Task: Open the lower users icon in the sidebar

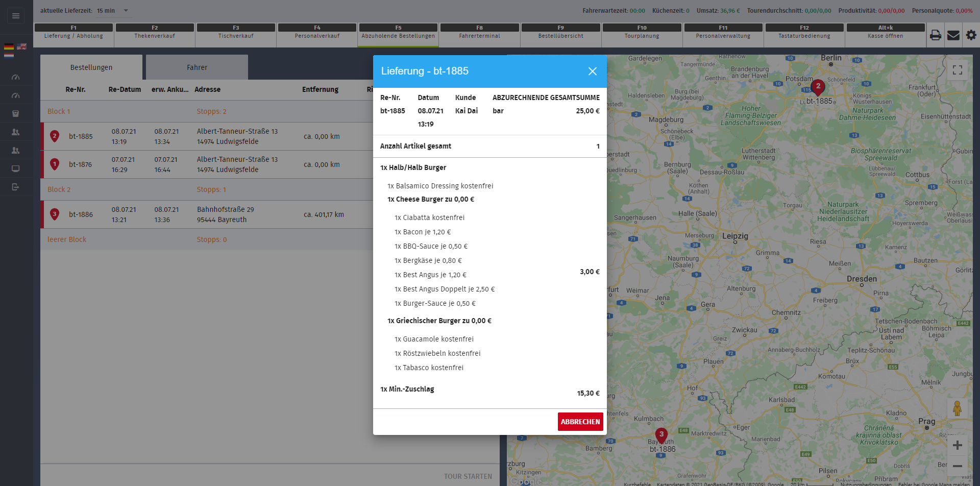Action: click(16, 151)
